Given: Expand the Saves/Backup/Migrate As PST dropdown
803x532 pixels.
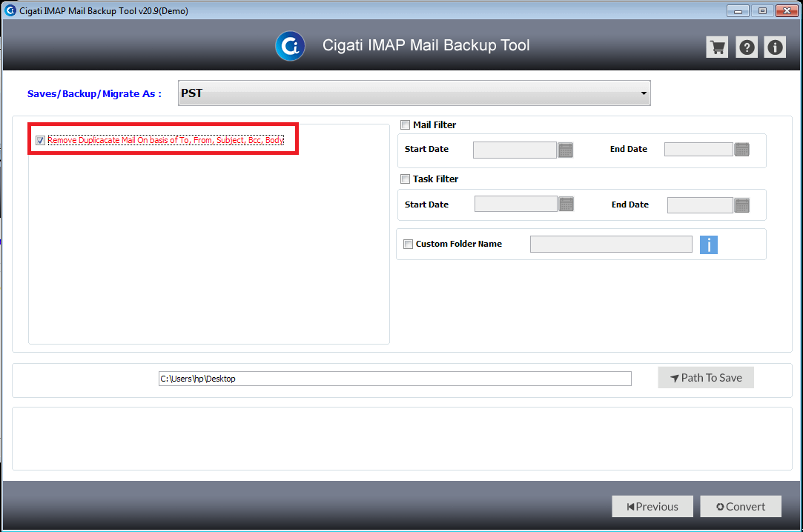Looking at the screenshot, I should point(414,93).
